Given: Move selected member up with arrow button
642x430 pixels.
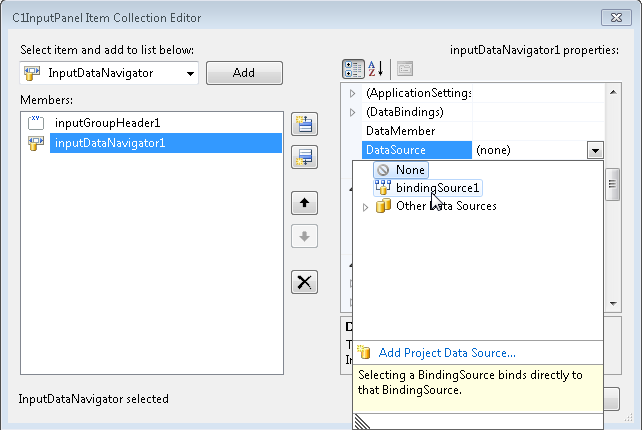Looking at the screenshot, I should coord(303,203).
